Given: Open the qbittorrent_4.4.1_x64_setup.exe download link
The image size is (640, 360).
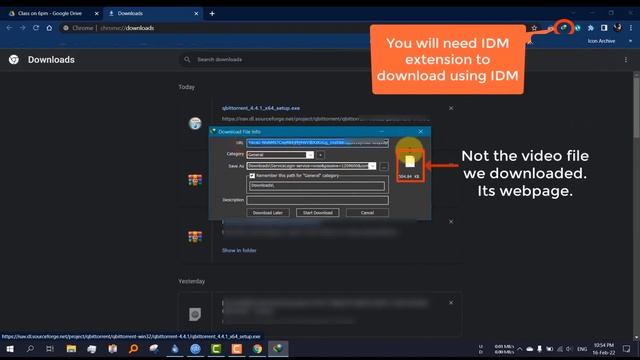Looking at the screenshot, I should pyautogui.click(x=261, y=108).
